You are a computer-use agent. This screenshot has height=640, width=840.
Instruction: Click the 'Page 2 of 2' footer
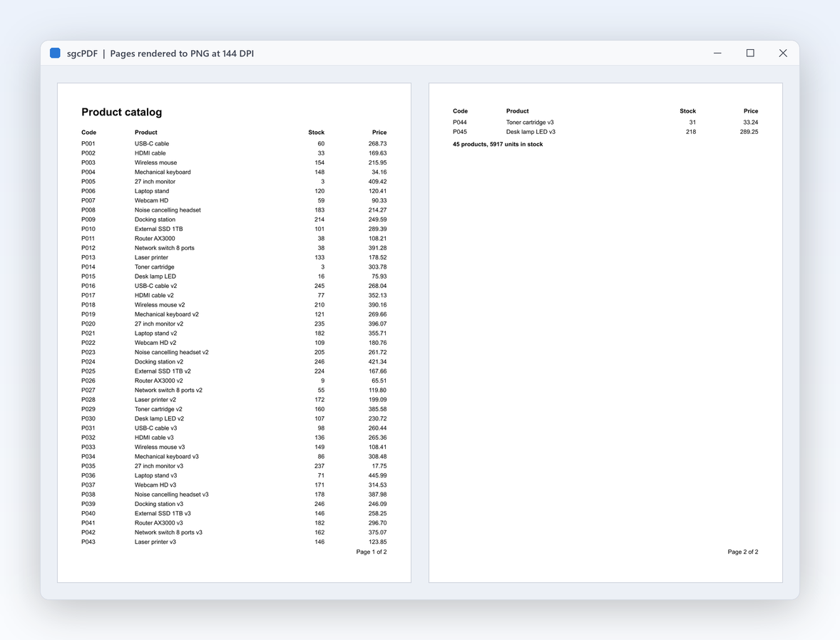742,552
